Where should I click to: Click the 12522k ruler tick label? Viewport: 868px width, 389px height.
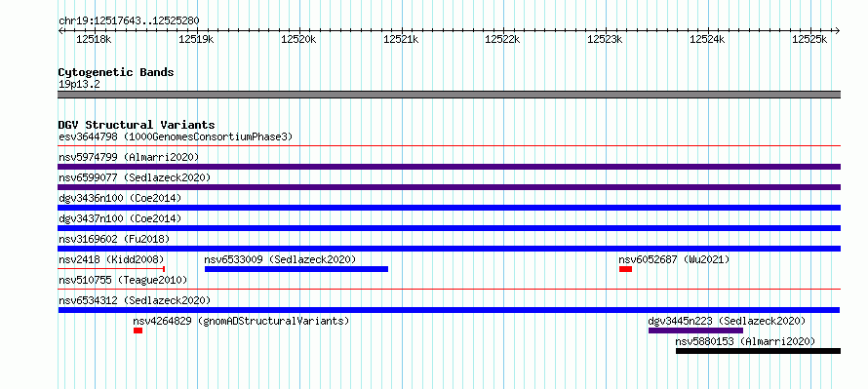click(502, 39)
